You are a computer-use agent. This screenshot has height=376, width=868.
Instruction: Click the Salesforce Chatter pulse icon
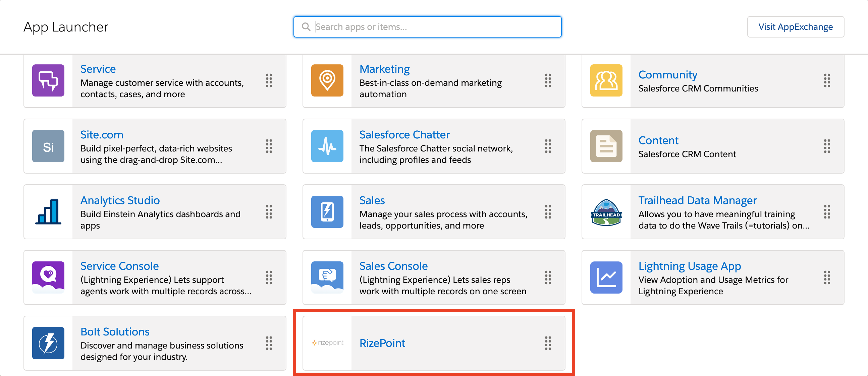pyautogui.click(x=327, y=146)
